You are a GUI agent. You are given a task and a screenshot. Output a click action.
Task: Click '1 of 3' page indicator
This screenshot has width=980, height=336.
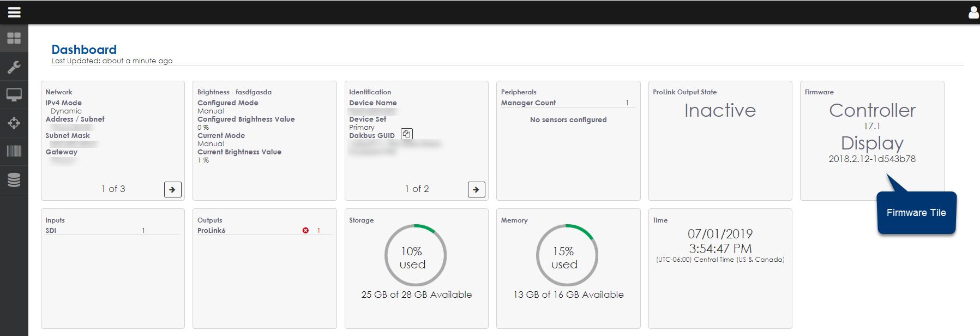tap(113, 189)
